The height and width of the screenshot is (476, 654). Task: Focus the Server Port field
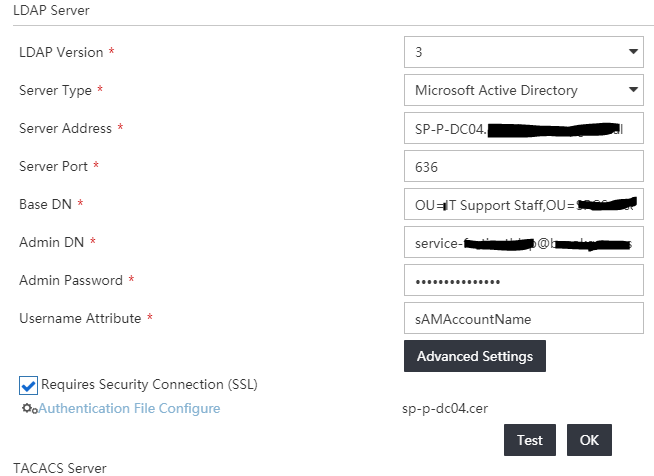tap(523, 166)
